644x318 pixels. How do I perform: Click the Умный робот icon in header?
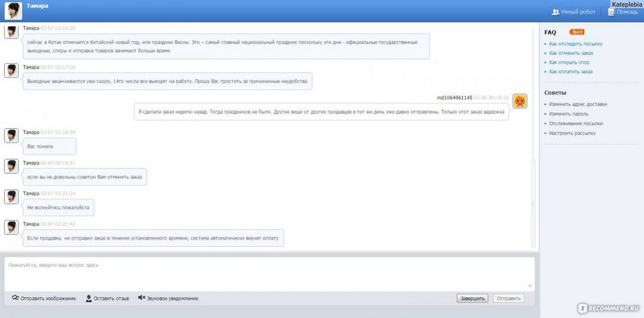click(555, 12)
